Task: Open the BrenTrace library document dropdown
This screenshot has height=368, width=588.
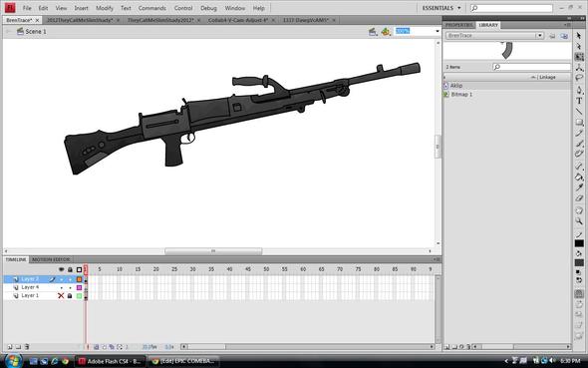Action: click(539, 36)
